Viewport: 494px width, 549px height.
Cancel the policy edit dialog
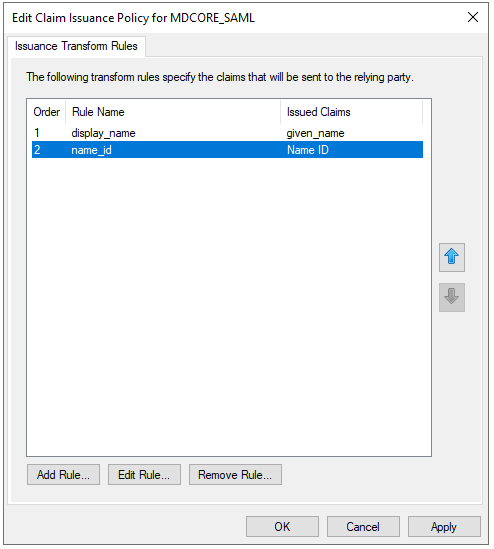coord(363,526)
